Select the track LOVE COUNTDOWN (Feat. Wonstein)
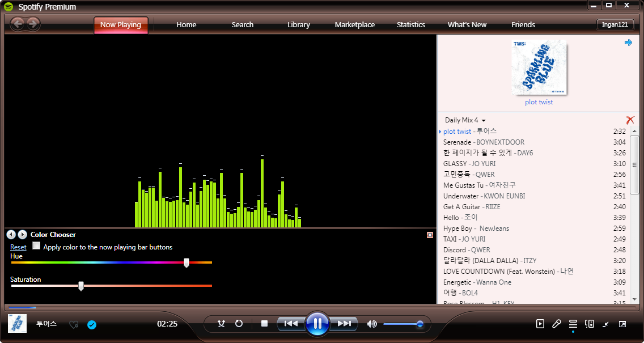The height and width of the screenshot is (343, 644). pyautogui.click(x=535, y=272)
